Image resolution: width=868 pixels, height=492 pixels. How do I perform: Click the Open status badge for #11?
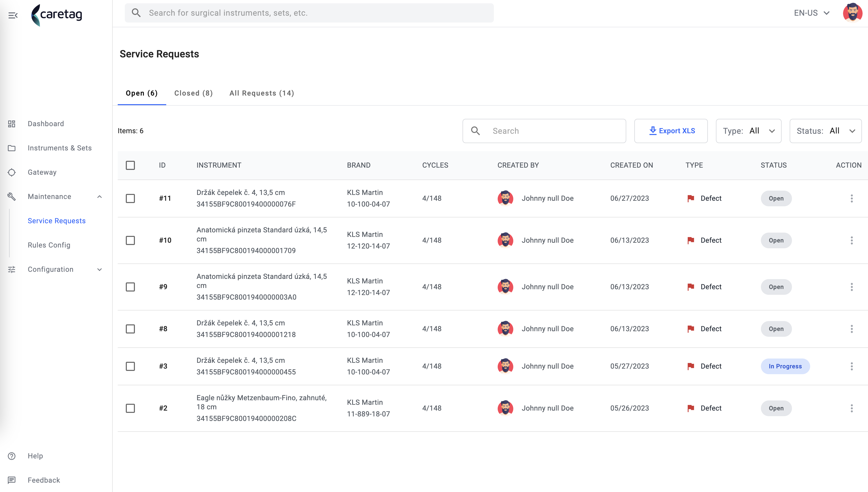(776, 198)
